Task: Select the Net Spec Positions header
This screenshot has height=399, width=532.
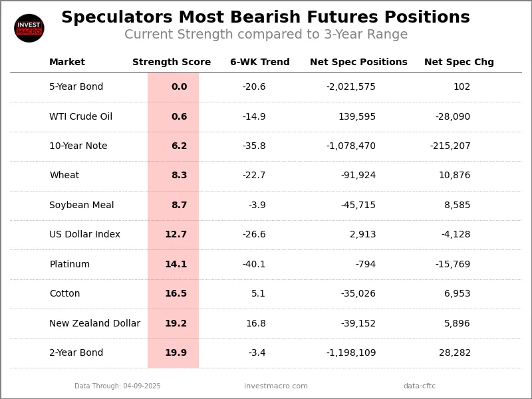Action: pos(358,63)
